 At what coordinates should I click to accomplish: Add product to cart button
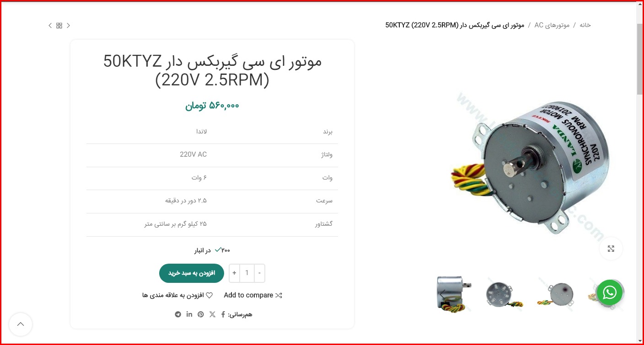tap(192, 273)
